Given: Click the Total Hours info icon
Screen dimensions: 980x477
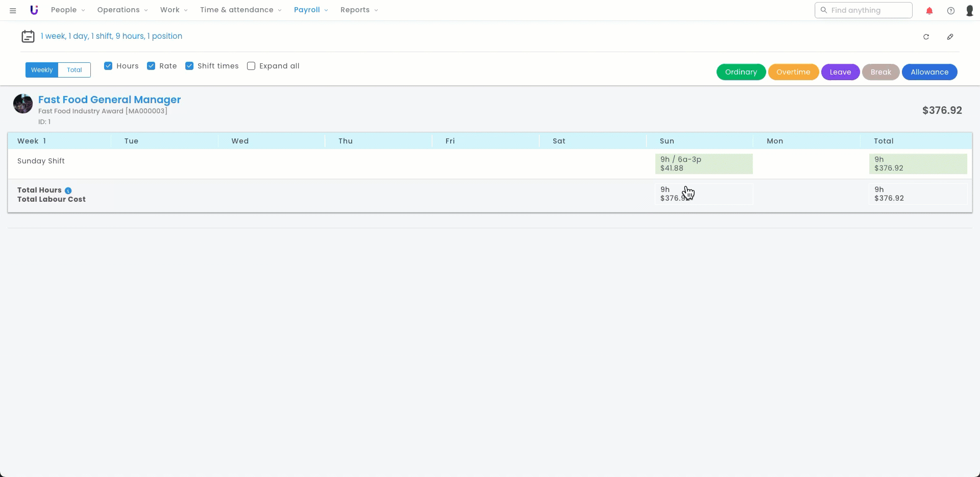Looking at the screenshot, I should (x=68, y=190).
